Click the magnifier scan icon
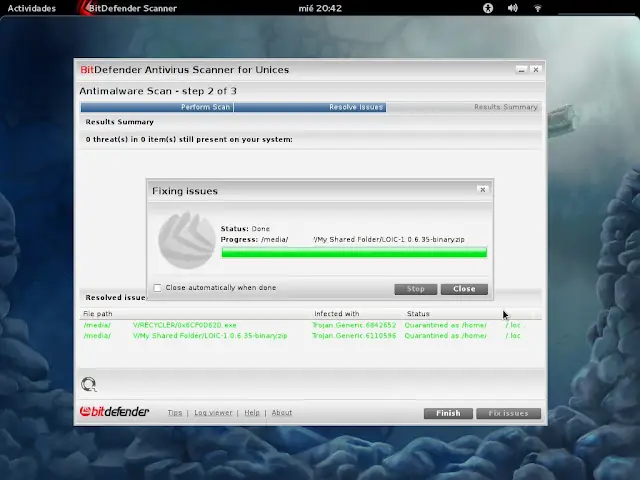This screenshot has height=480, width=640. (x=89, y=384)
